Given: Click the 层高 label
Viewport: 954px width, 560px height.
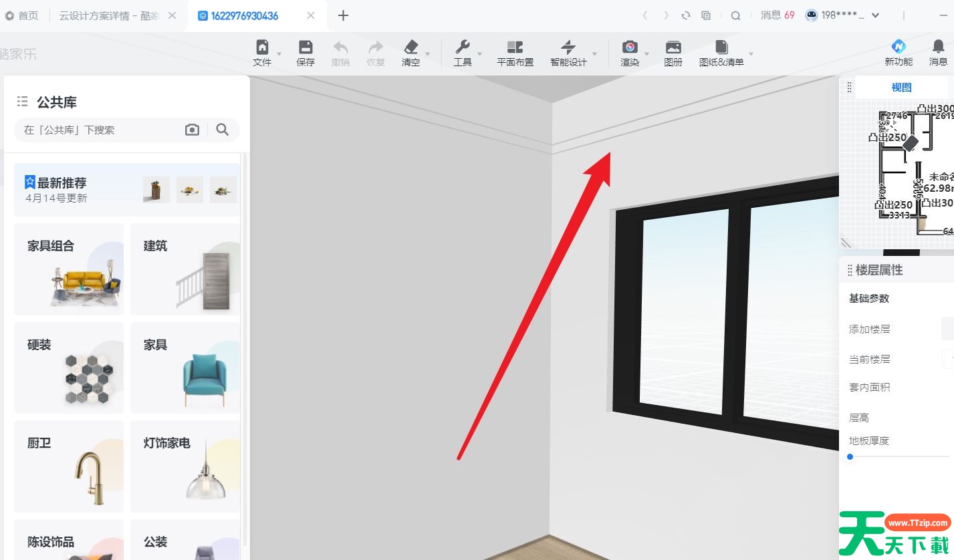Looking at the screenshot, I should [859, 418].
